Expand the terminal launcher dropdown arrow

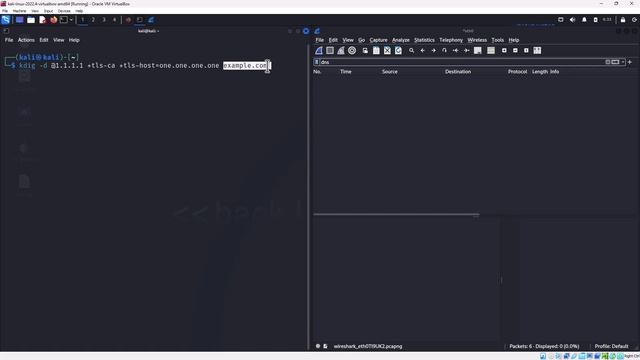[x=71, y=20]
